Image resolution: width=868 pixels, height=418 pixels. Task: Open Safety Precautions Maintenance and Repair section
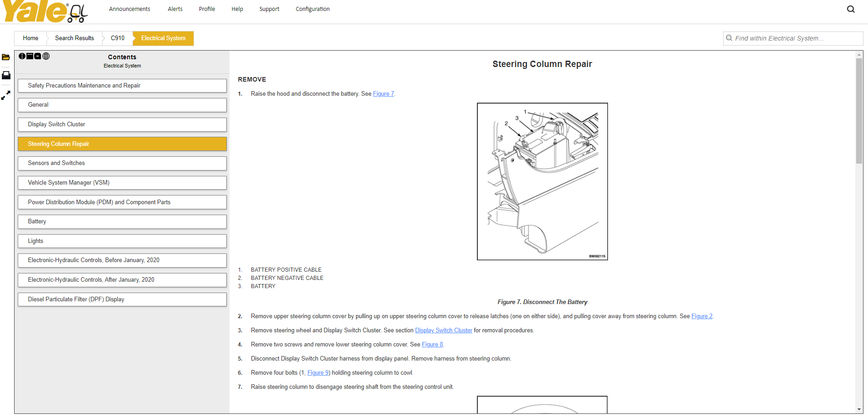tap(122, 86)
